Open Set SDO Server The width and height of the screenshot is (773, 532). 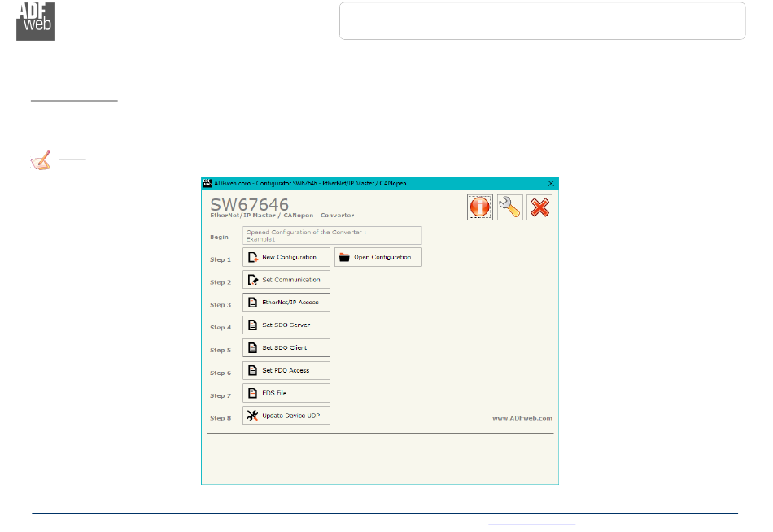286,325
